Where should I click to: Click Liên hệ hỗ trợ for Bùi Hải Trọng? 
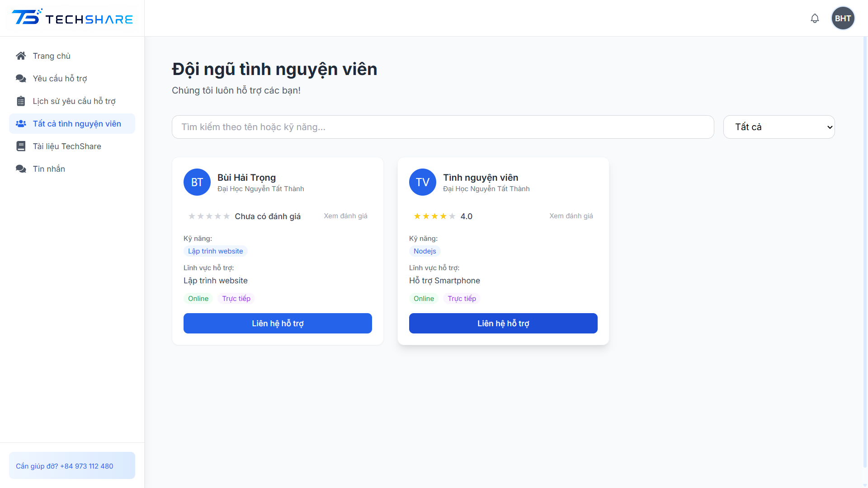[x=278, y=323]
